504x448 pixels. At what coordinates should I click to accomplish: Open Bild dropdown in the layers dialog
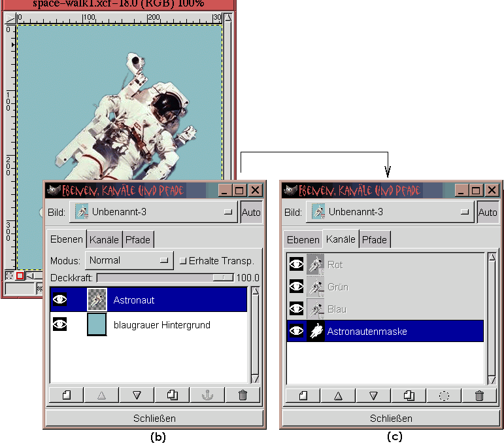pos(155,212)
